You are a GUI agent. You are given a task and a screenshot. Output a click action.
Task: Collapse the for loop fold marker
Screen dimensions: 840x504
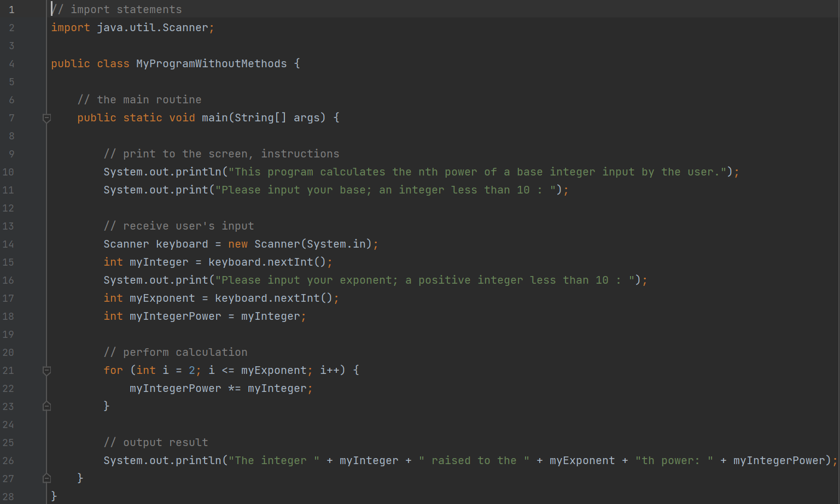click(x=46, y=371)
